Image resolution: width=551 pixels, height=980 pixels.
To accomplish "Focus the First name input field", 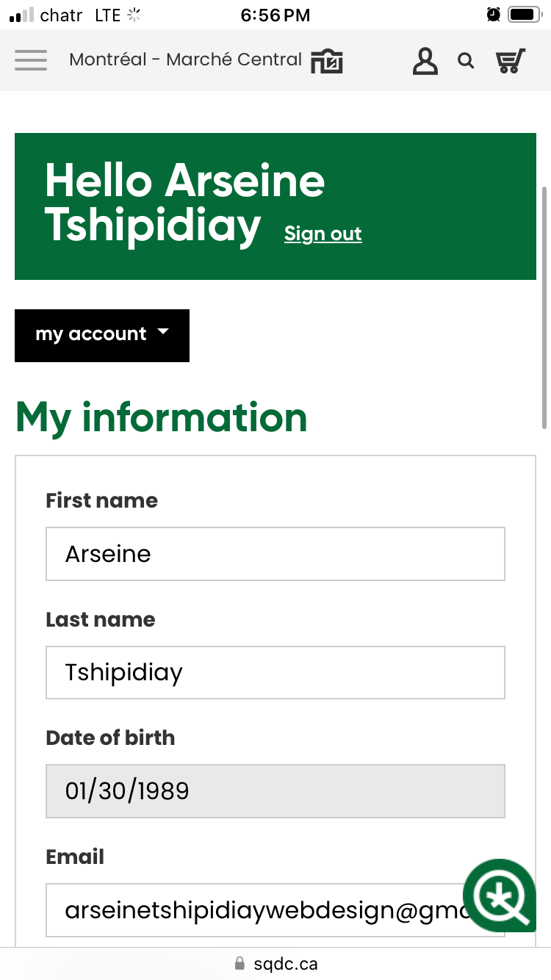I will (275, 554).
